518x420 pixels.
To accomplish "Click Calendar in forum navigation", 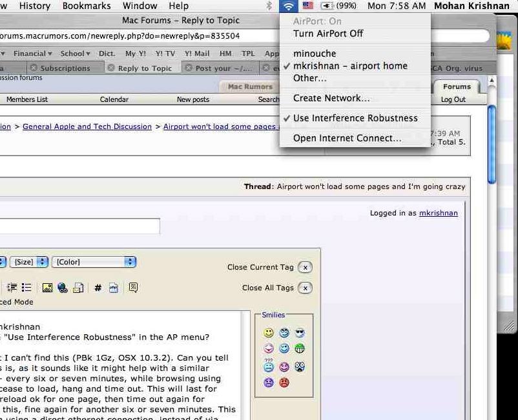I will coord(114,99).
